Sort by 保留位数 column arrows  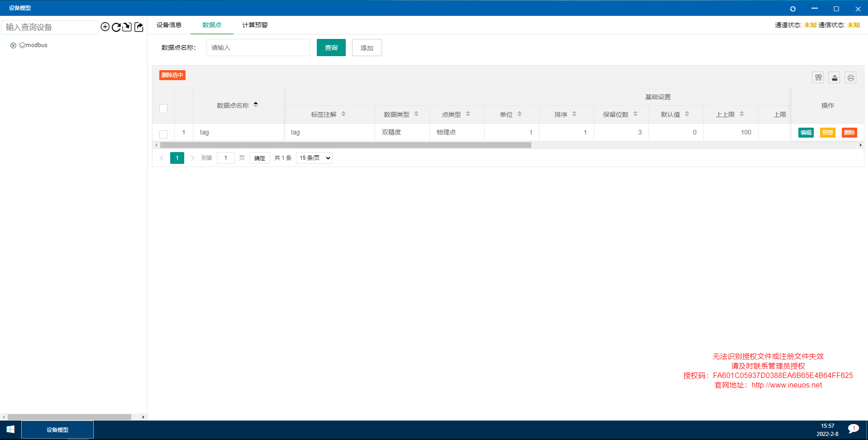(635, 114)
